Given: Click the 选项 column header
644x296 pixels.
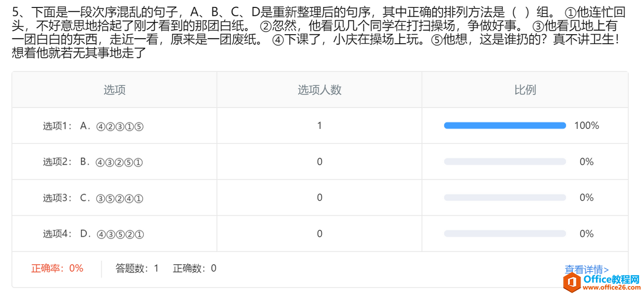Looking at the screenshot, I should [114, 90].
